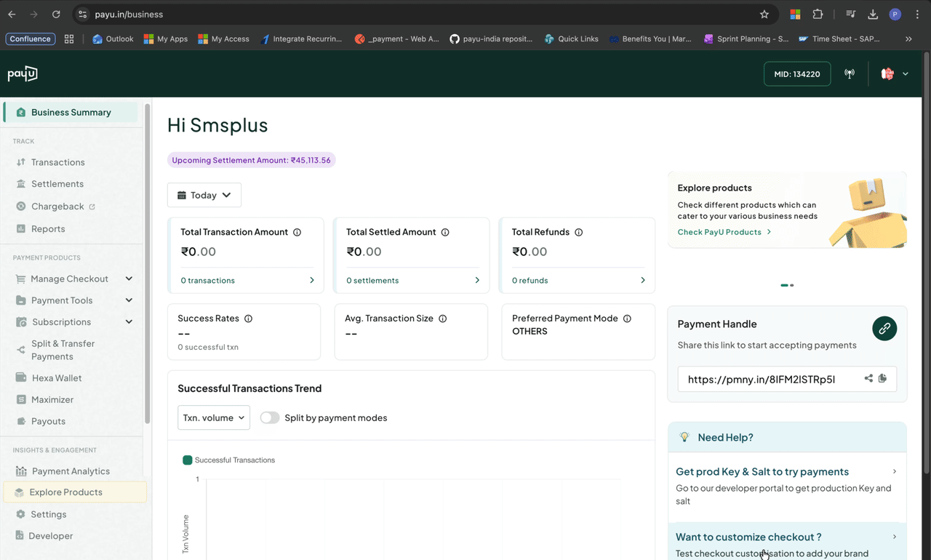The width and height of the screenshot is (931, 560).
Task: Go to Explore Products in sidebar
Action: click(75, 492)
